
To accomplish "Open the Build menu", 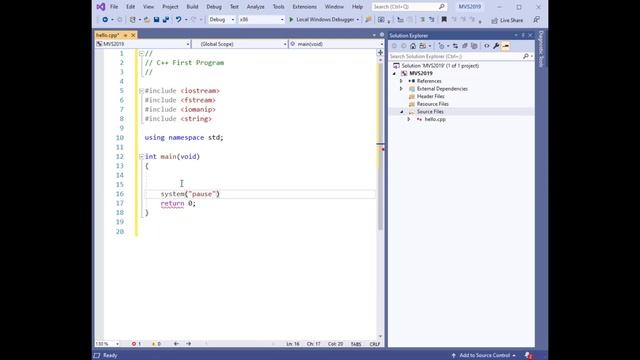I will 192,7.
